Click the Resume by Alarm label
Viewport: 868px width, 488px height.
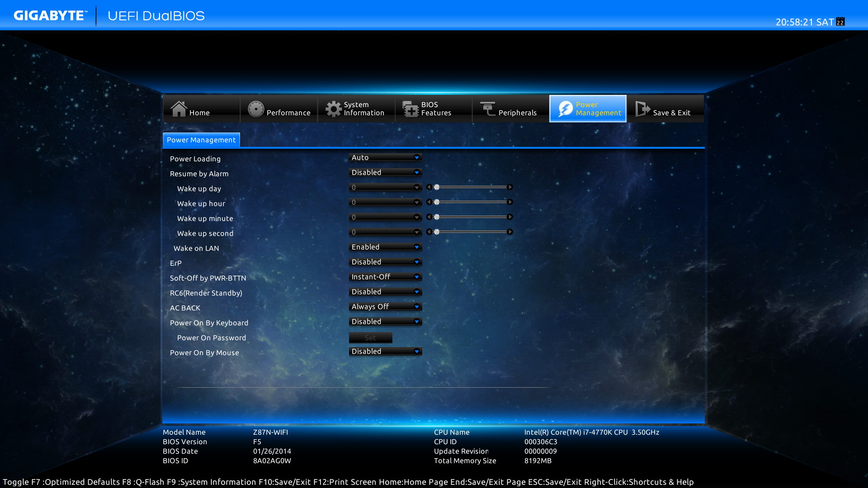[x=199, y=174]
